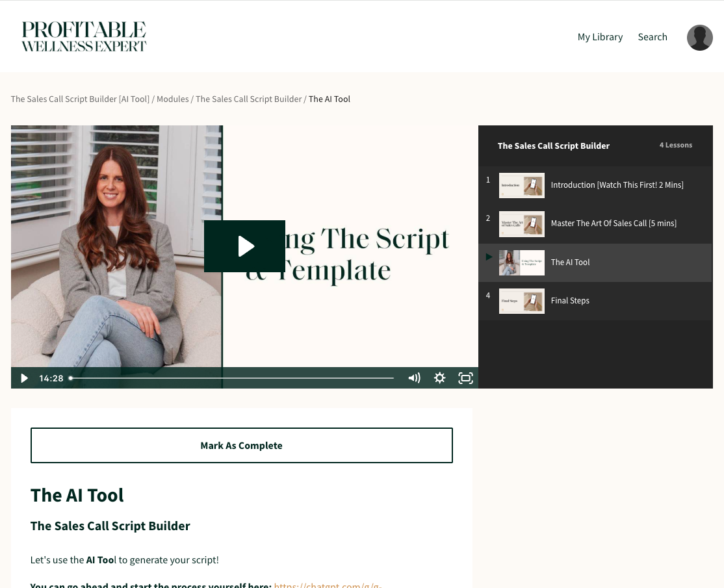Open The Sales Call Script Builder [AI Tool] breadcrumb
724x588 pixels.
coord(80,99)
